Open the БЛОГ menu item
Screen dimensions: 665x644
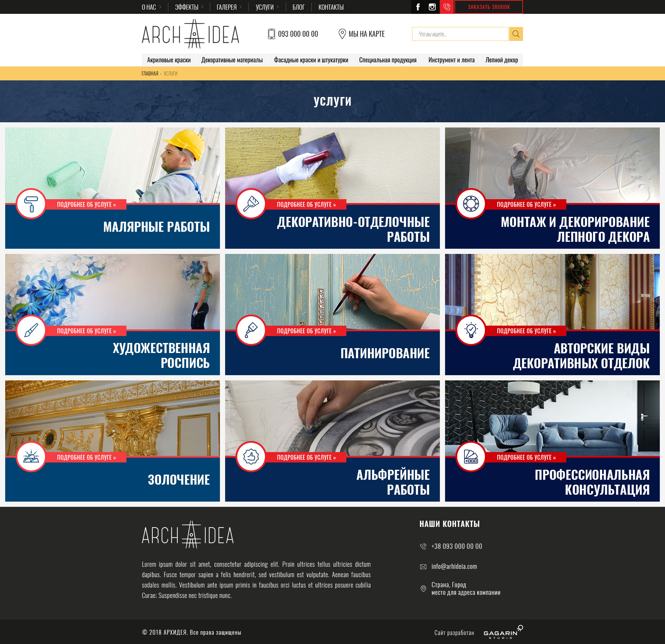298,7
